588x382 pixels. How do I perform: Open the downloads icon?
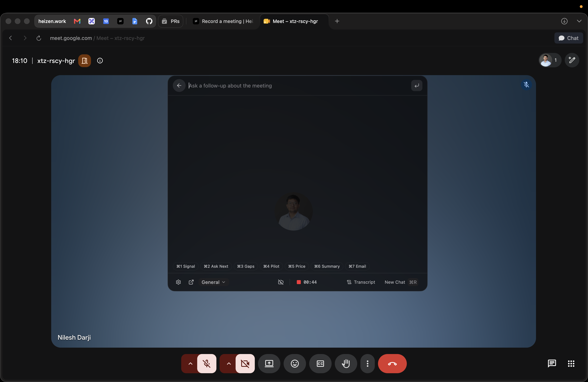pos(564,21)
